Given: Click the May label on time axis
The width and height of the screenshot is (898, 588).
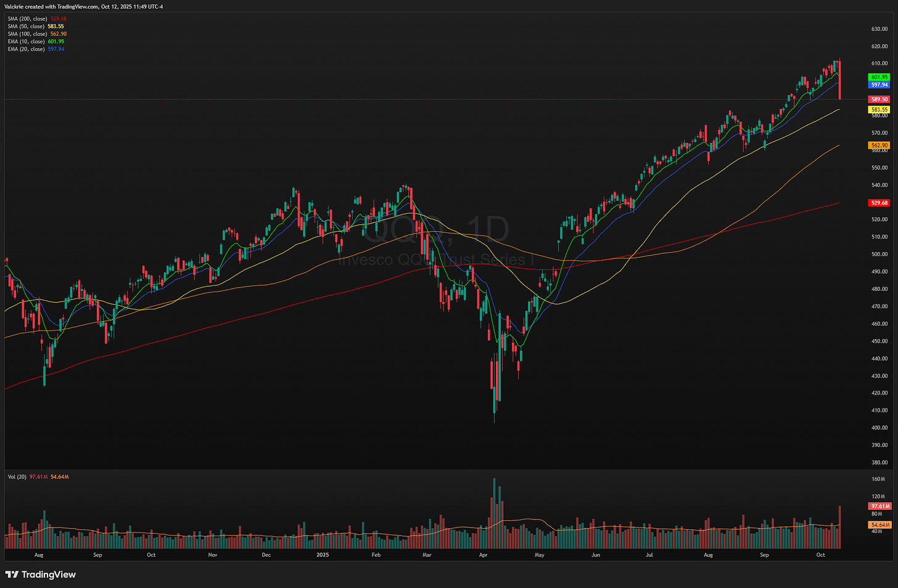Looking at the screenshot, I should click(540, 555).
